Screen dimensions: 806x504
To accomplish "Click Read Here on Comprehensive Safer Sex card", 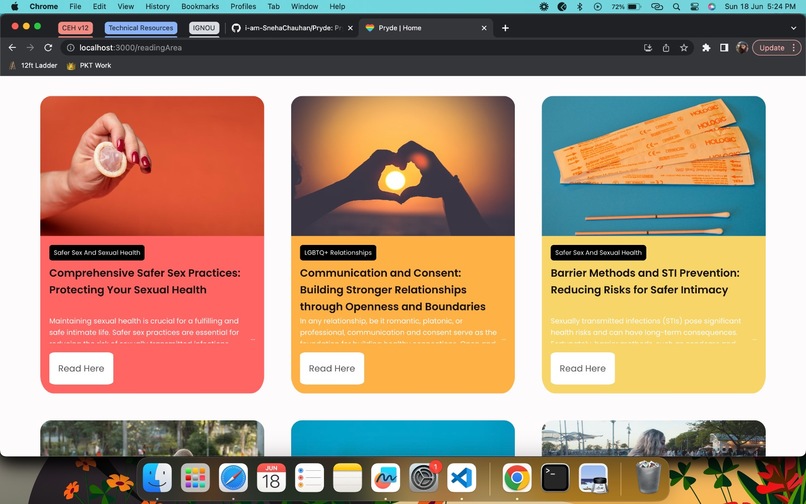I will point(81,368).
